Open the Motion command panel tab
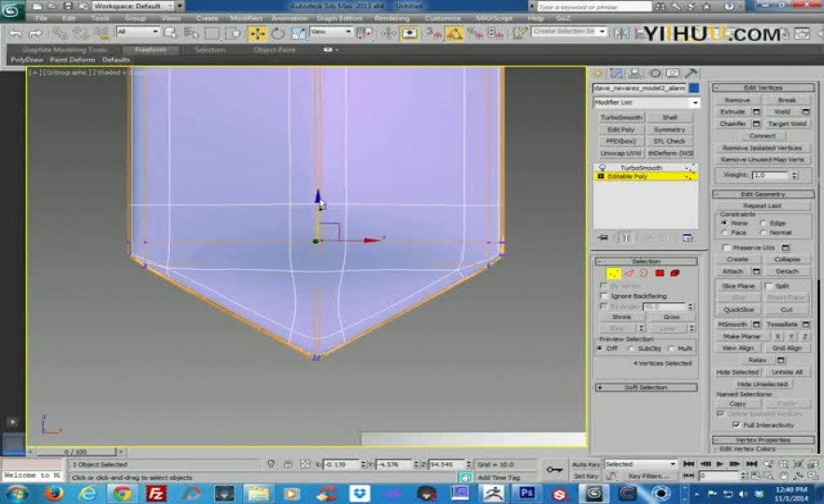The width and height of the screenshot is (824, 504). coord(655,73)
